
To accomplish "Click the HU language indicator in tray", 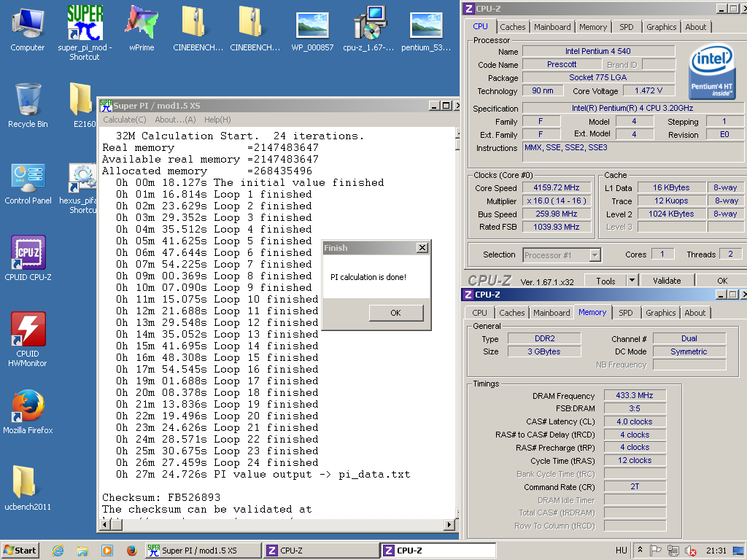I will pyautogui.click(x=622, y=551).
